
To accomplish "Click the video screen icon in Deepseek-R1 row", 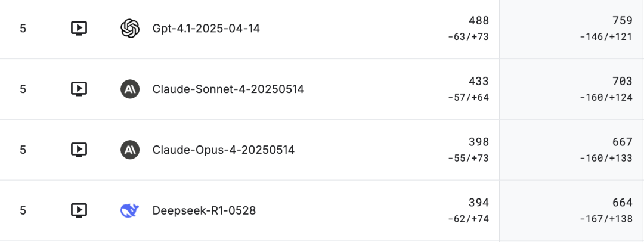I will pyautogui.click(x=79, y=210).
